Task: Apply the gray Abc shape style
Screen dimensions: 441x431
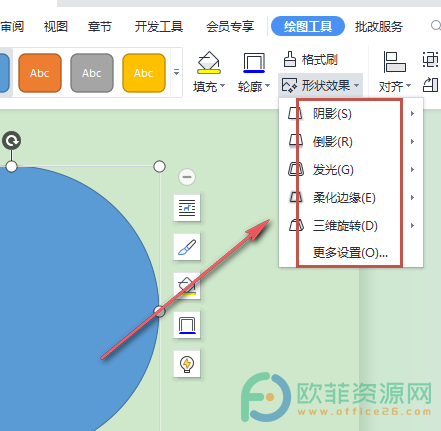Action: [x=92, y=73]
